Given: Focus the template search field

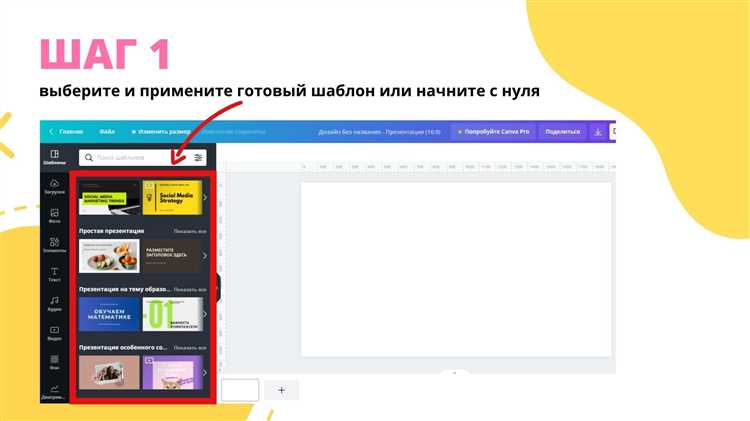Looking at the screenshot, I should 143,157.
